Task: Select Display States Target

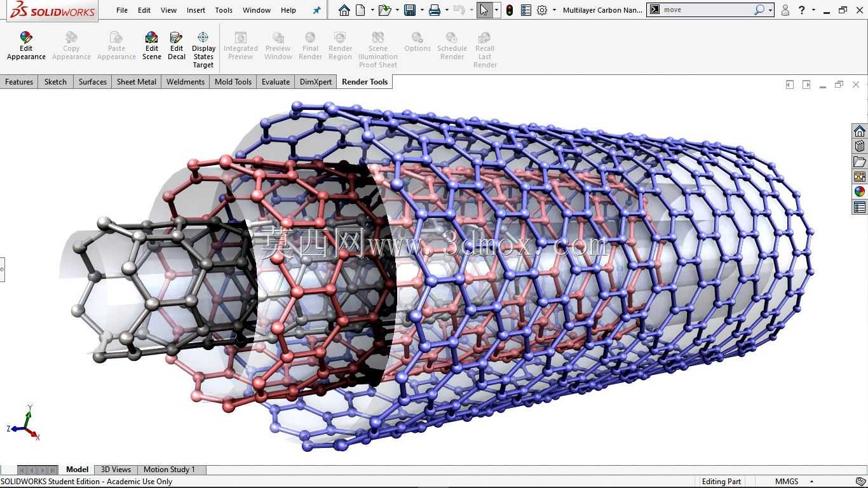Action: pos(203,50)
